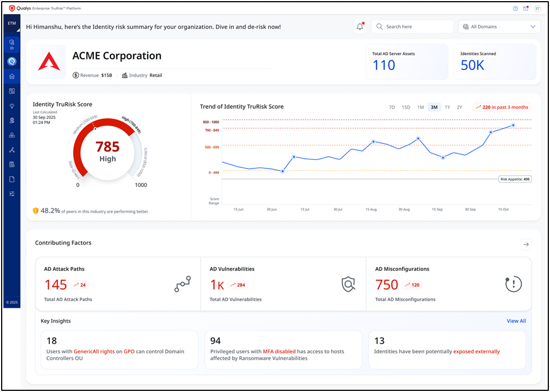Open the notifications bell icon
This screenshot has height=392, width=550.
point(360,27)
